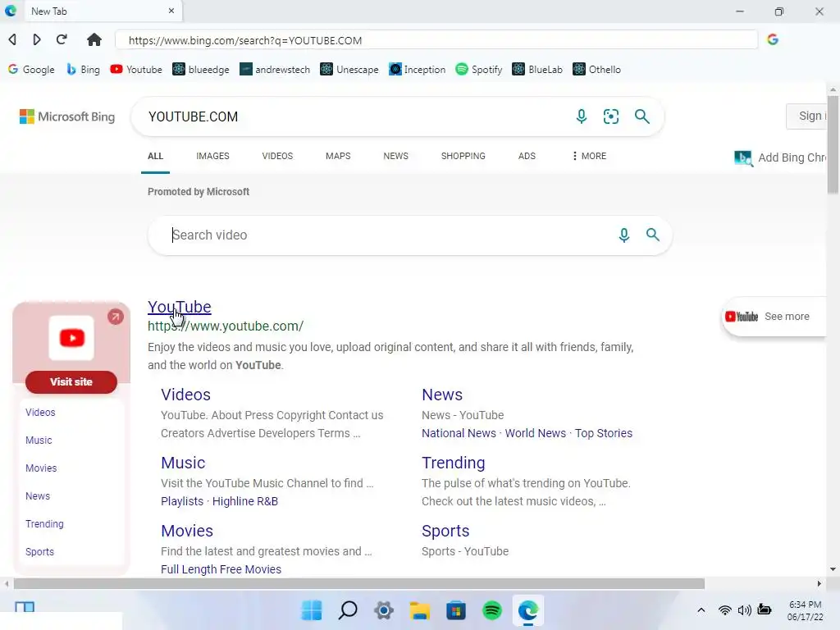Open File Explorer from the taskbar

(x=420, y=610)
